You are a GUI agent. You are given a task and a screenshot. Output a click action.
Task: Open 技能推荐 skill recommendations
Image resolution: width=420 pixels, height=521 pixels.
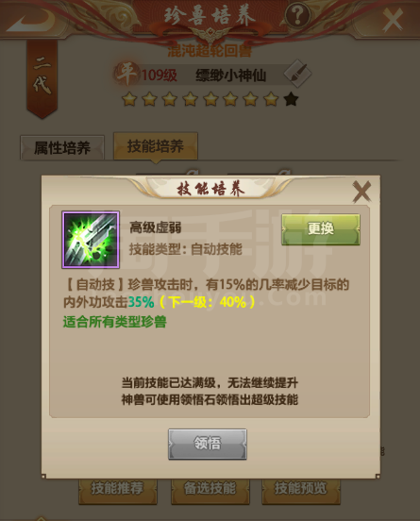(x=118, y=489)
